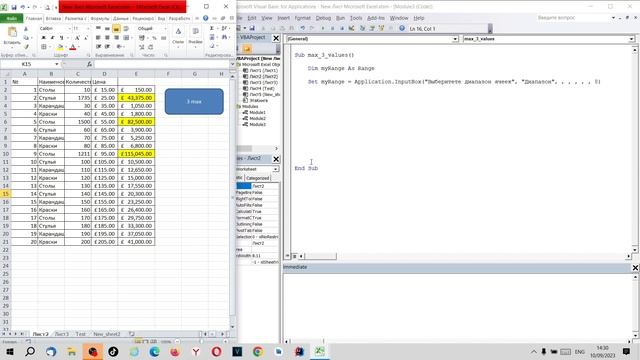
Task: Open Opera from the taskbar
Action: click(x=216, y=351)
